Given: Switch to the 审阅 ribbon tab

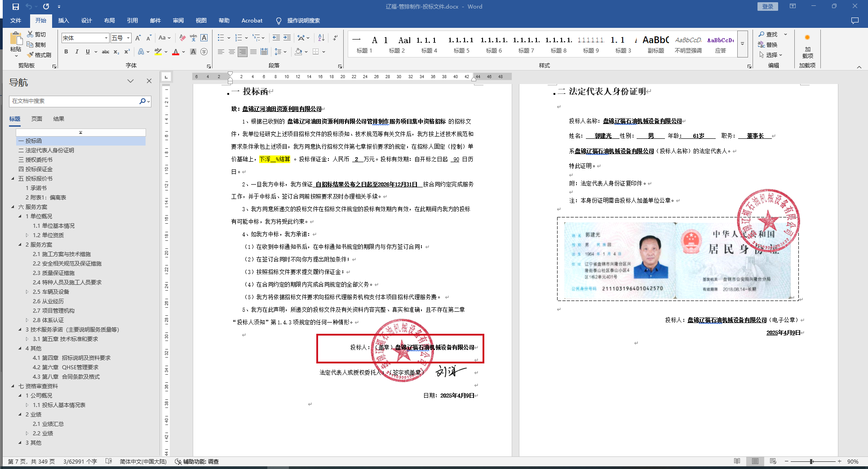Looking at the screenshot, I should click(178, 21).
